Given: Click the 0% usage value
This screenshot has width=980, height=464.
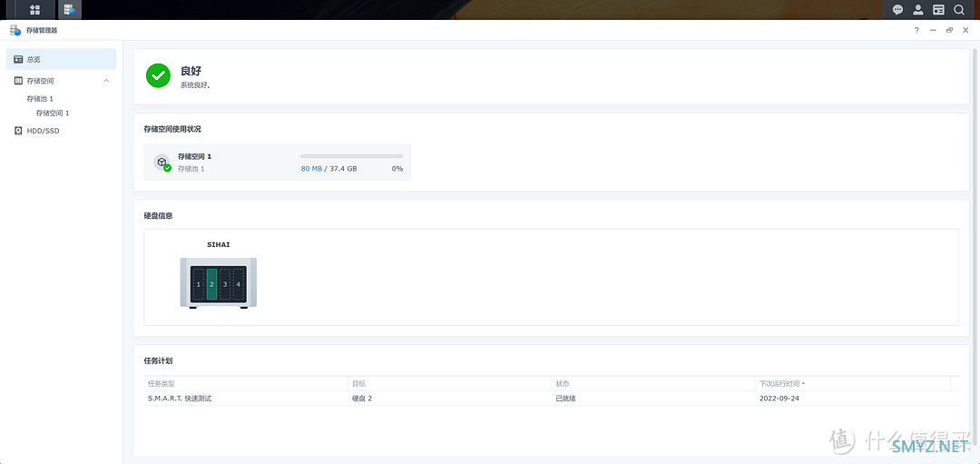Looking at the screenshot, I should coord(397,169).
